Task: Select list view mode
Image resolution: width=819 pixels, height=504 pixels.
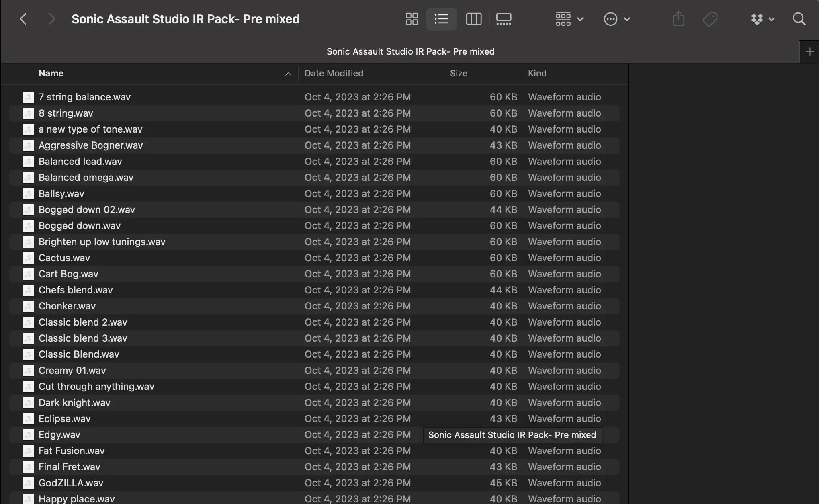Action: coord(441,19)
